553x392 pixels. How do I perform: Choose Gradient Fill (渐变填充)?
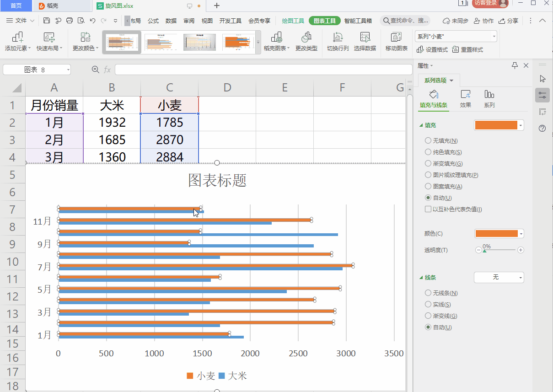pos(428,164)
